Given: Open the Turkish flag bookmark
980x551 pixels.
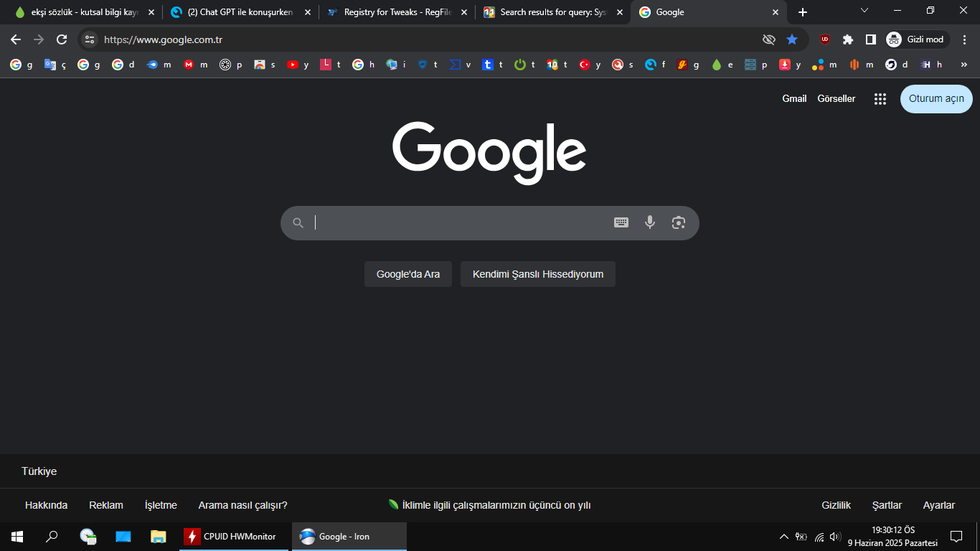Looking at the screenshot, I should point(590,65).
